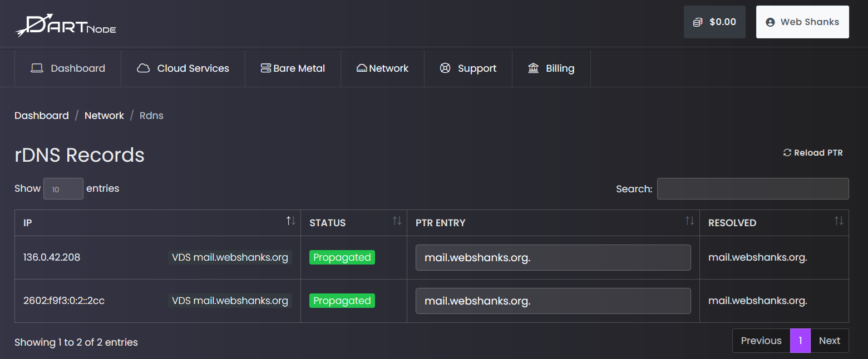Edit the PTR entry for 136.0.42.208
The height and width of the screenshot is (359, 868).
point(553,258)
